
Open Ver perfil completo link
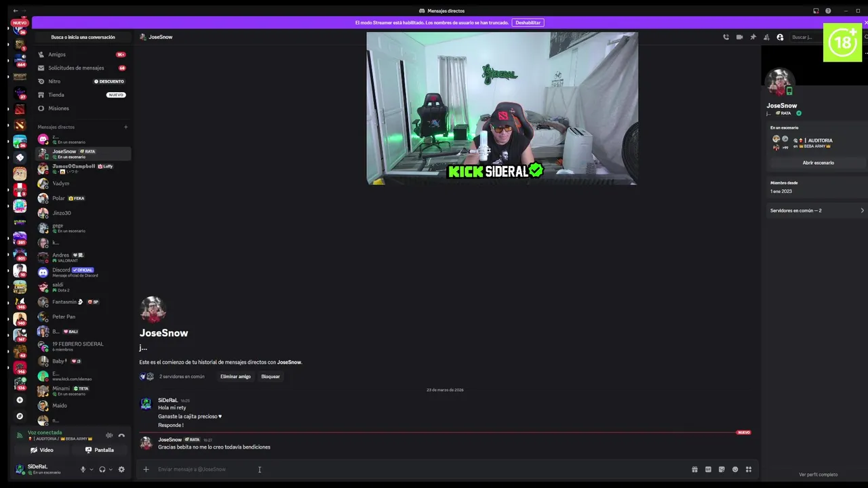[818, 474]
